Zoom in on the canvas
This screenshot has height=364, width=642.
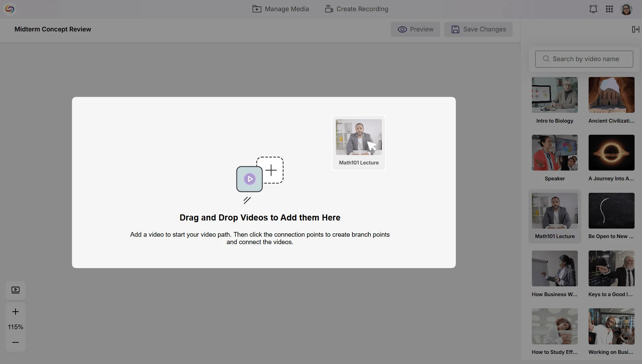[15, 312]
